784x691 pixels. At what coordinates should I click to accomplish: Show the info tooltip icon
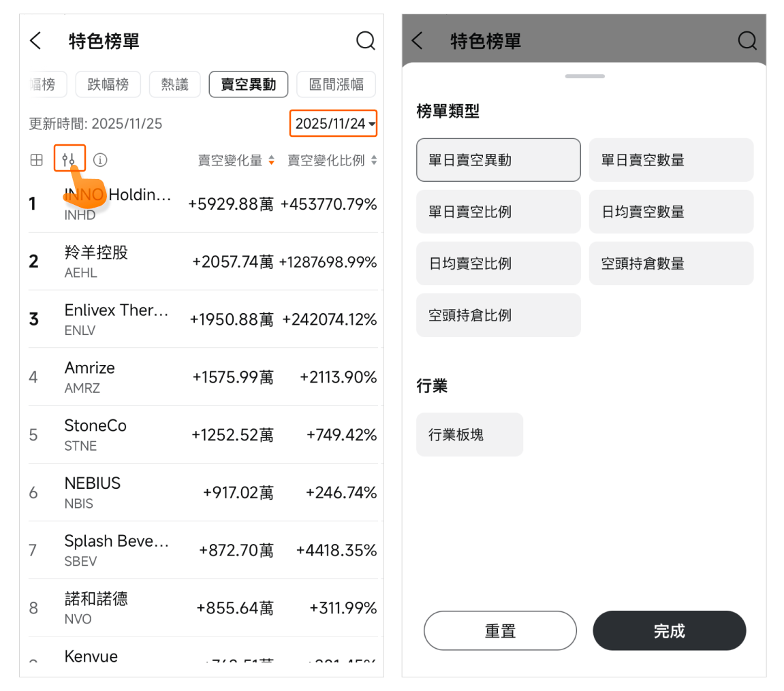click(x=101, y=161)
